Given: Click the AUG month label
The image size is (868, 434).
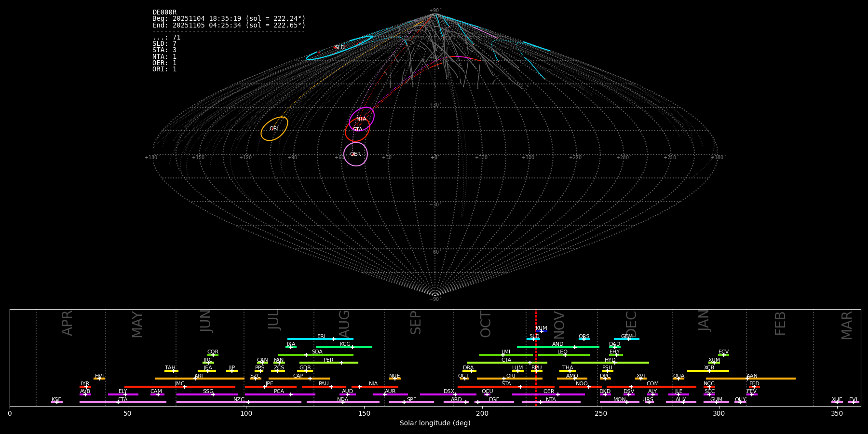Looking at the screenshot, I should pos(344,323).
